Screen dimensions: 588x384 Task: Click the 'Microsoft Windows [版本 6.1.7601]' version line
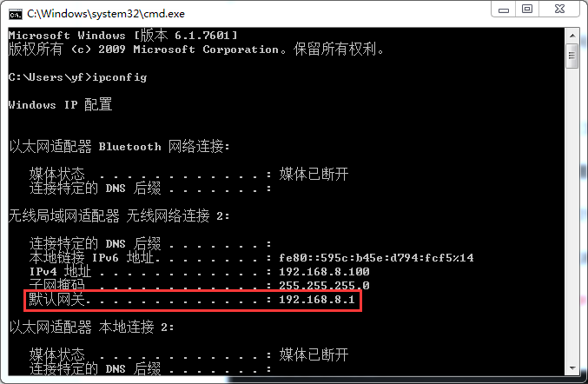point(123,36)
